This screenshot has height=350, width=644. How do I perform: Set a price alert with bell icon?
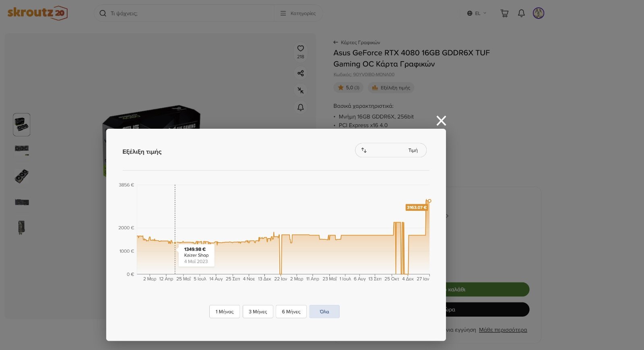[301, 107]
